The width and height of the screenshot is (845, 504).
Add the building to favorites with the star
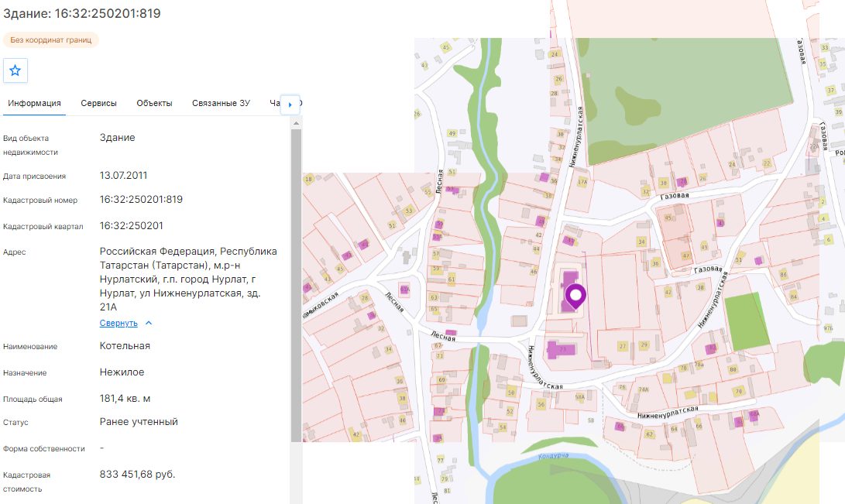(x=15, y=70)
